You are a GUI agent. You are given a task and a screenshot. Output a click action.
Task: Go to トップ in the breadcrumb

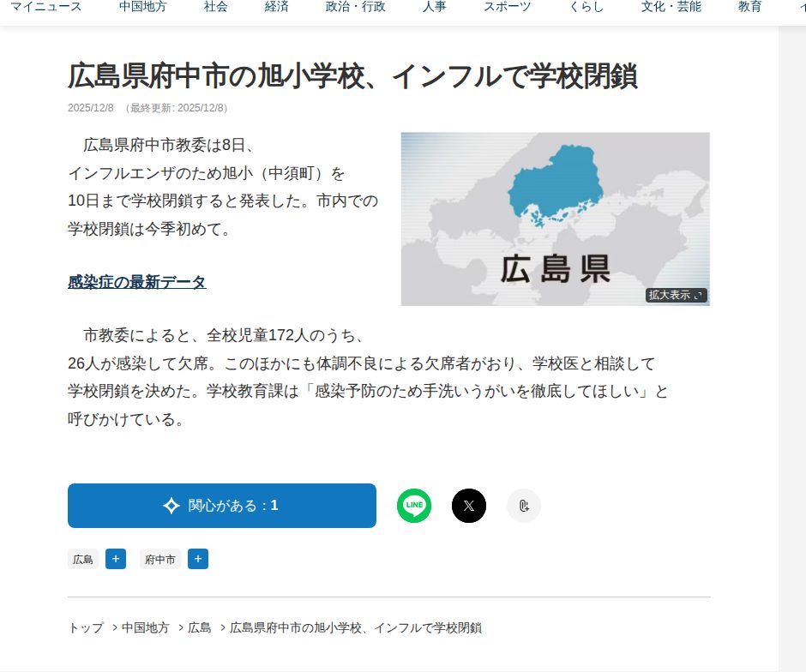tap(87, 627)
